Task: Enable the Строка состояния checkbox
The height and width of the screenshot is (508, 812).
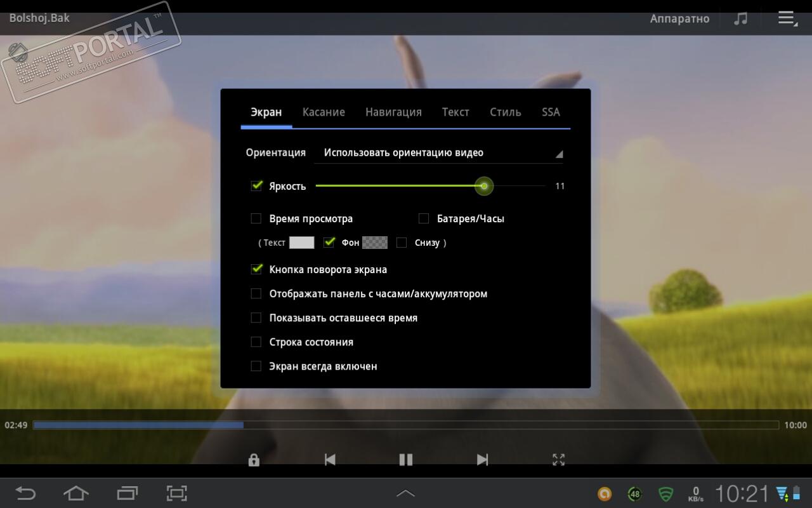Action: 256,342
